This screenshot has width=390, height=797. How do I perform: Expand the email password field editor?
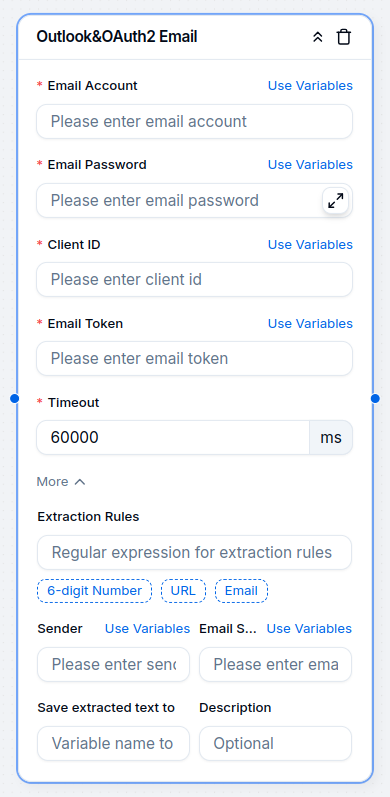[x=336, y=201]
